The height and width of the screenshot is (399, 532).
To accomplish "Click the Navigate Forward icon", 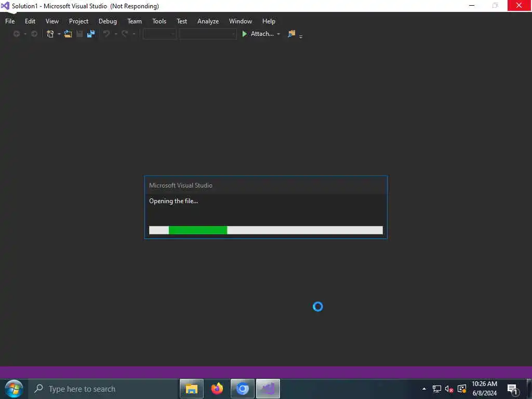I will pos(34,34).
